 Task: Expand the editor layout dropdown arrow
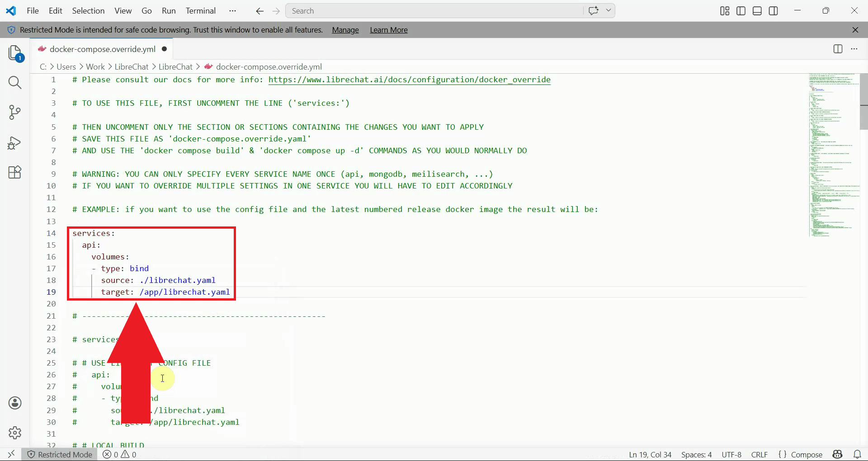coord(608,10)
